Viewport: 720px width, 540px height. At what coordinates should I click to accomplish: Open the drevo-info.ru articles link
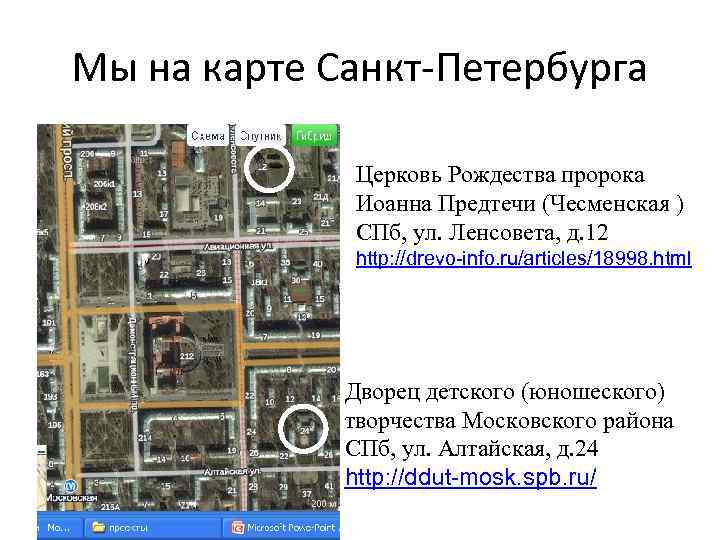click(523, 259)
